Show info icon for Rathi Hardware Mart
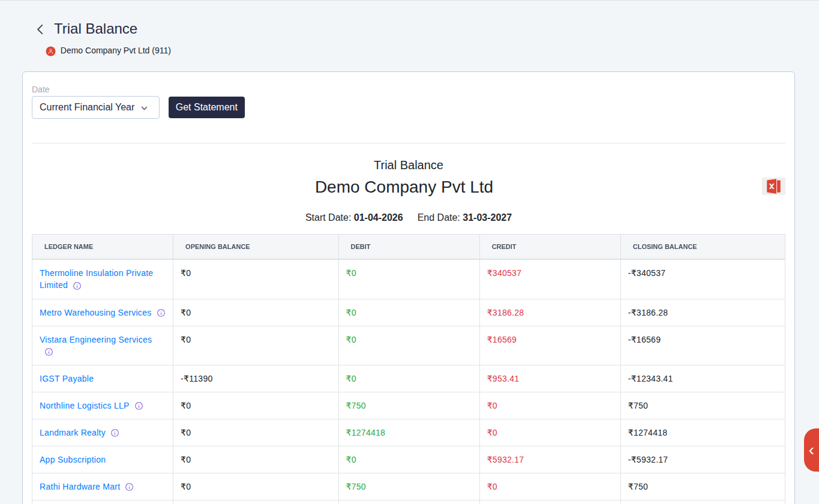819x504 pixels. 129,487
